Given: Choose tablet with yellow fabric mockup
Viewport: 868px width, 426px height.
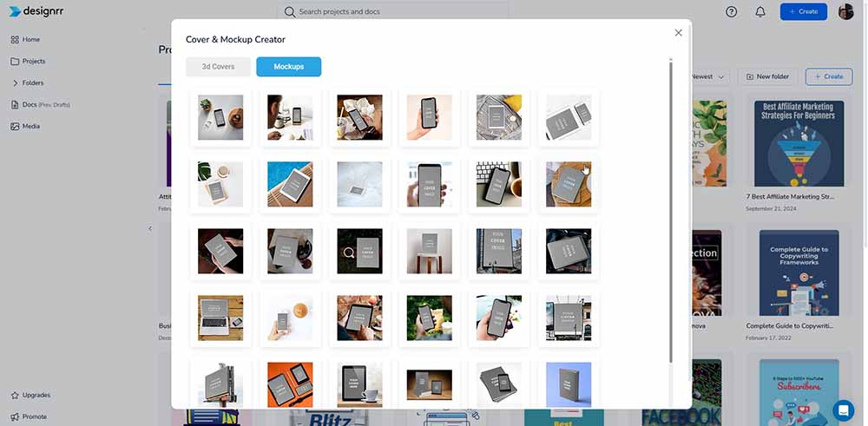Looking at the screenshot, I should tap(499, 117).
